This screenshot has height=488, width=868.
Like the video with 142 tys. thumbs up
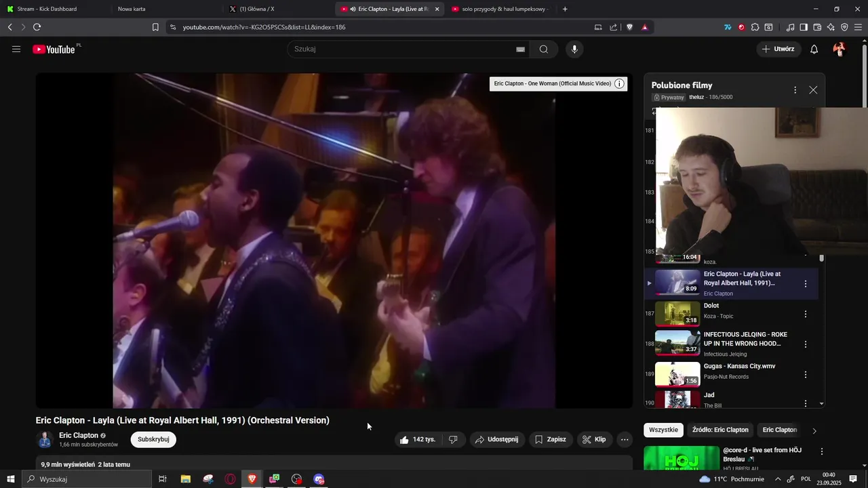(x=418, y=439)
